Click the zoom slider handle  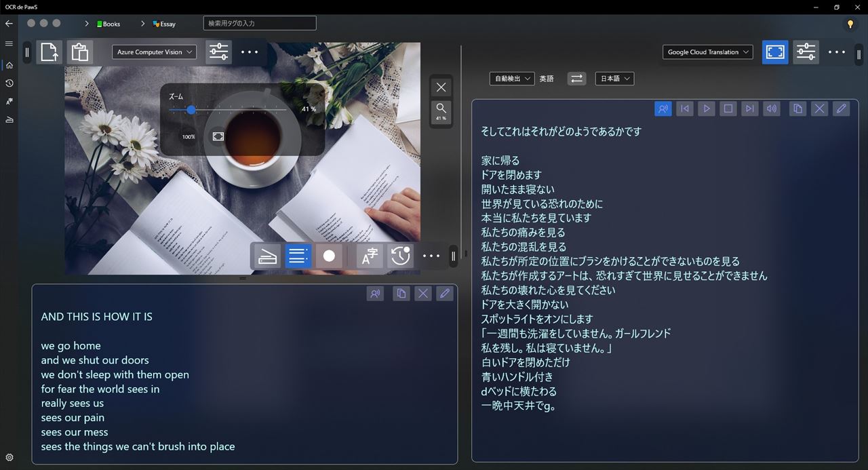(191, 109)
